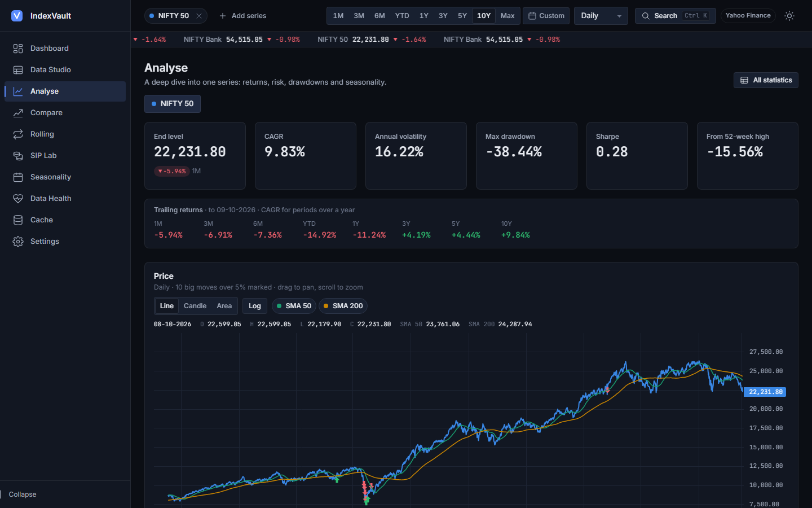Image resolution: width=812 pixels, height=508 pixels.
Task: Select the 6M time range
Action: tap(380, 16)
